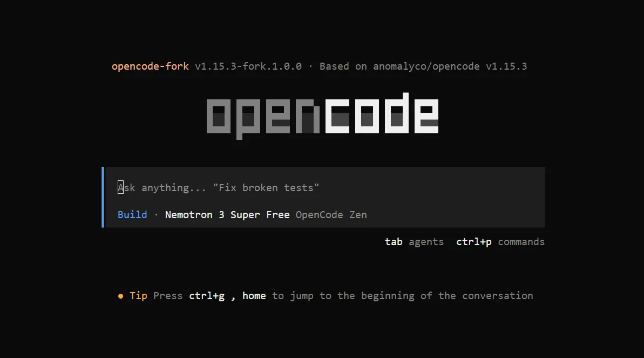Click the orange Tip bullet dot
The height and width of the screenshot is (358, 644).
120,296
